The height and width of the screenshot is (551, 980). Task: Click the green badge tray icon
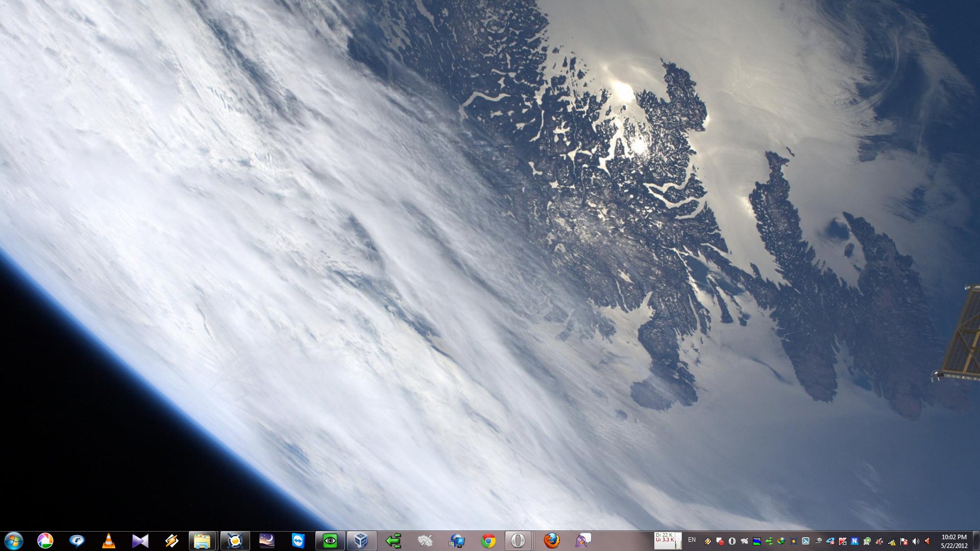click(x=867, y=541)
